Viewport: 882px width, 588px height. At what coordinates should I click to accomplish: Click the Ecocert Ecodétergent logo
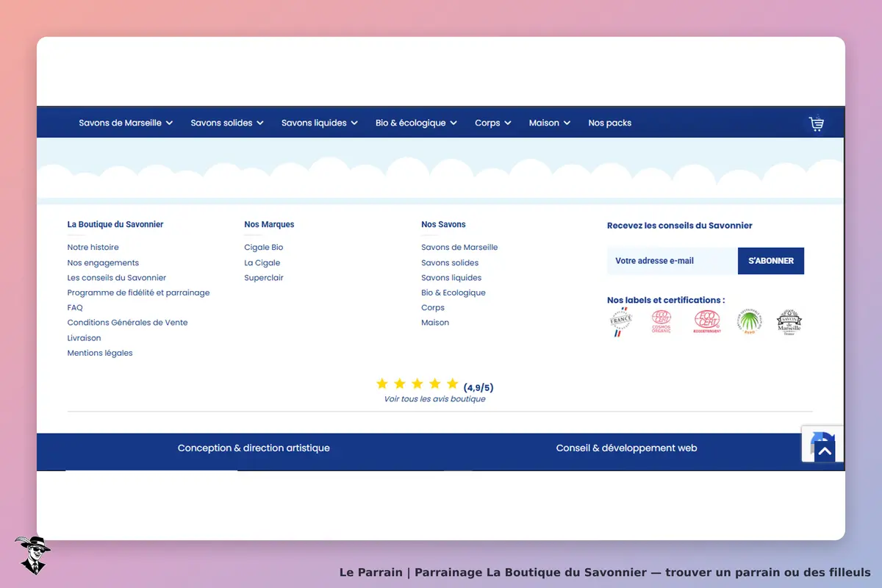tap(706, 322)
